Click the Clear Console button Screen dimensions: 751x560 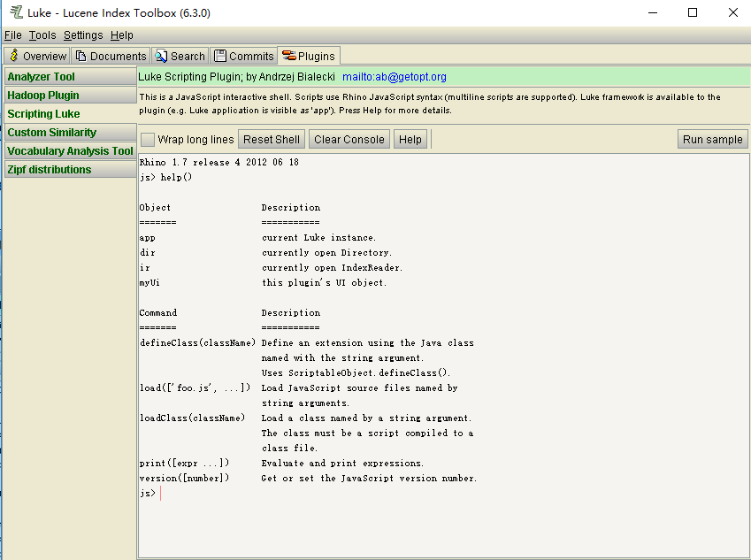349,140
